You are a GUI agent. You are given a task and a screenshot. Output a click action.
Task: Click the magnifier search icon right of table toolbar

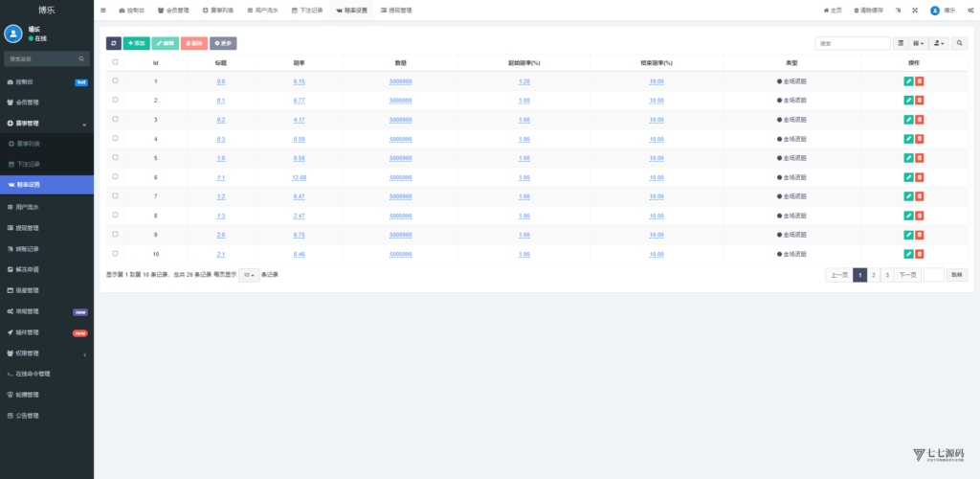(x=959, y=43)
